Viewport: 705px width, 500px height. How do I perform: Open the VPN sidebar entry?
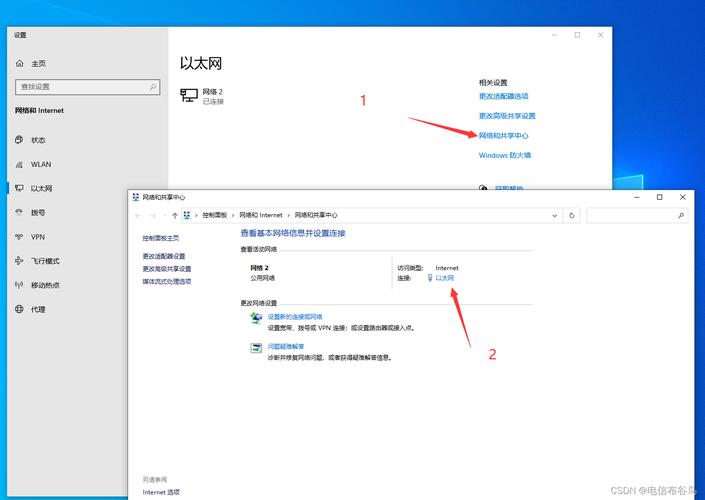point(38,237)
